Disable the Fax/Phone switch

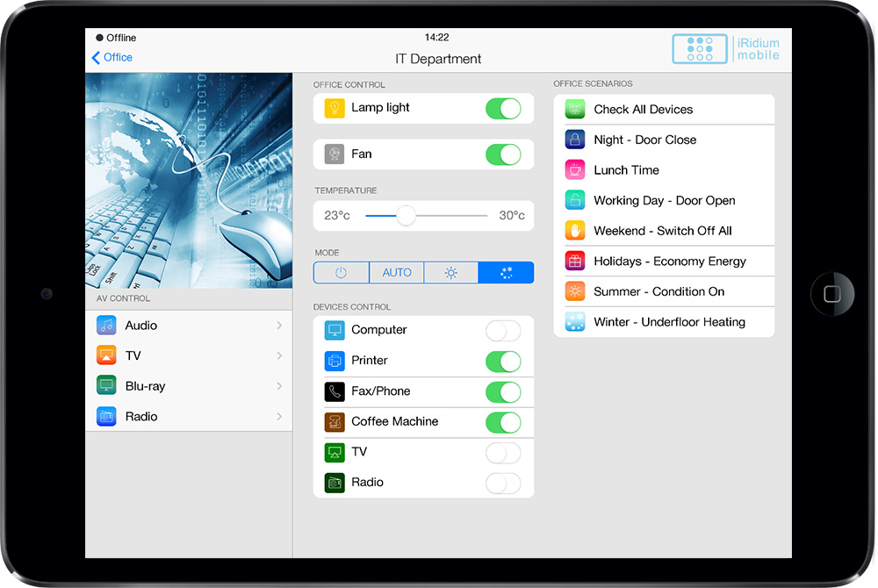[503, 391]
